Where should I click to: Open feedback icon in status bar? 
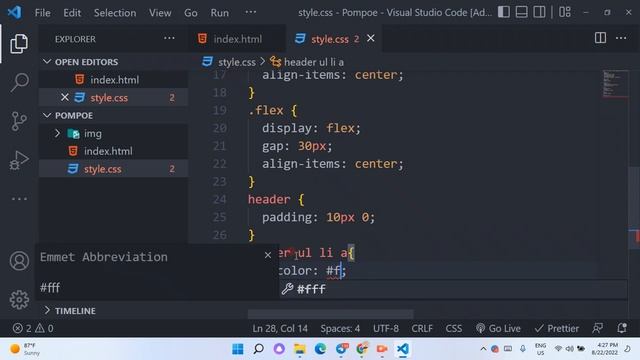[598, 329]
